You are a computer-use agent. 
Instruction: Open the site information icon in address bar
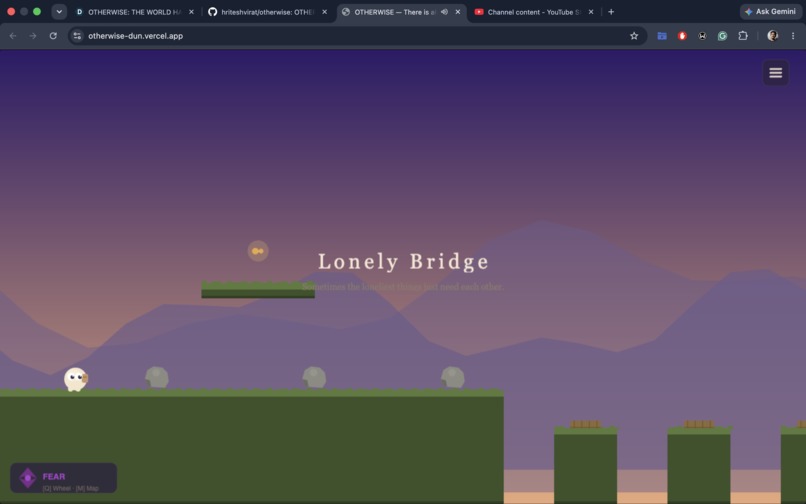click(x=77, y=36)
